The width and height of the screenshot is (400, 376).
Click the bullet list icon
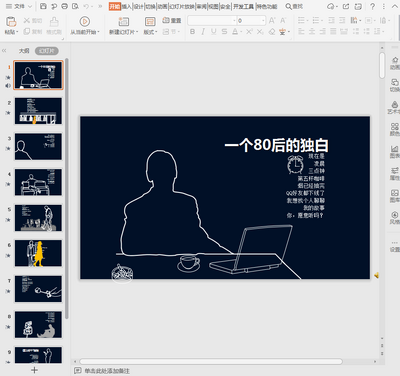pyautogui.click(x=301, y=21)
